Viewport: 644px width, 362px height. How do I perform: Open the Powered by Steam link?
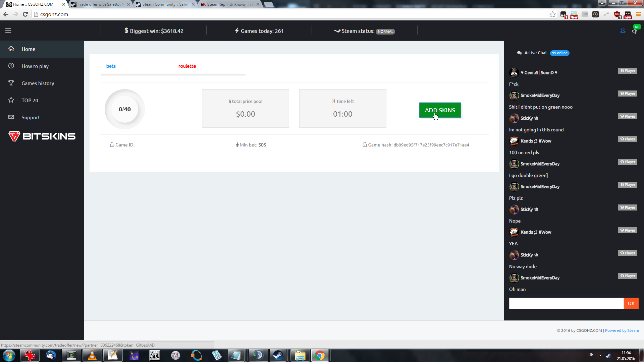point(622,330)
